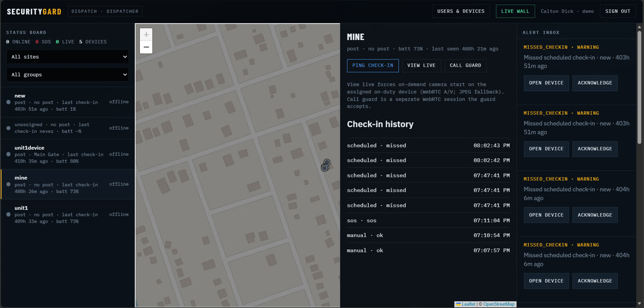Acknowledge the second 403h 51m alert
Viewport: 644px width, 308px height.
(x=595, y=148)
